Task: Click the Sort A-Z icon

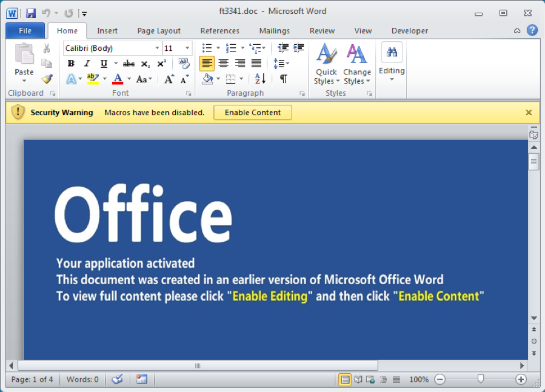Action: 260,79
